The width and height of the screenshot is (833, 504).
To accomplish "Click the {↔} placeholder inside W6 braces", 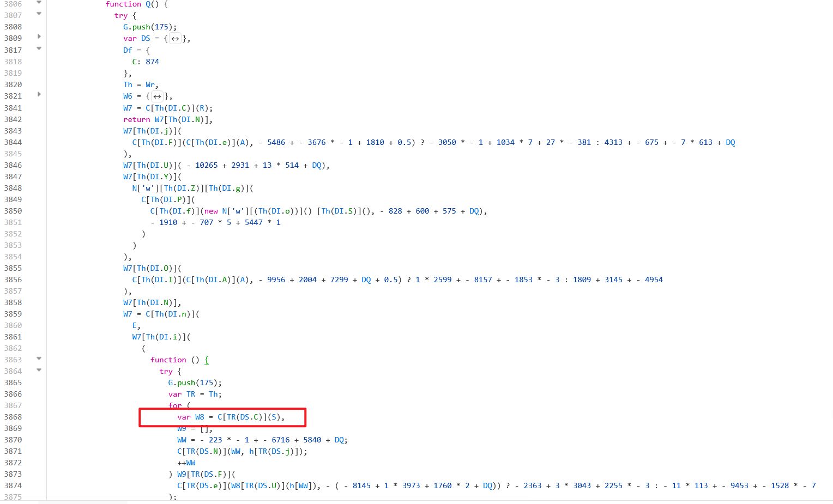I will click(157, 96).
